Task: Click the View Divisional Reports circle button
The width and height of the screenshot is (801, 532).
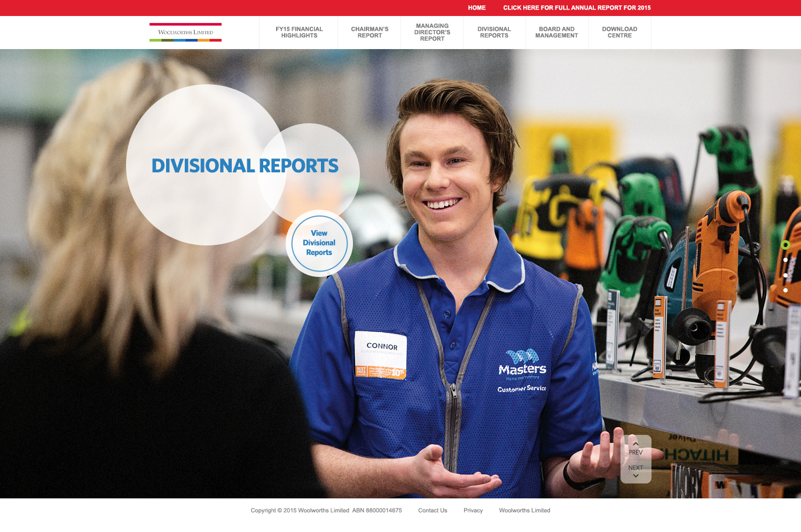Action: pos(319,243)
